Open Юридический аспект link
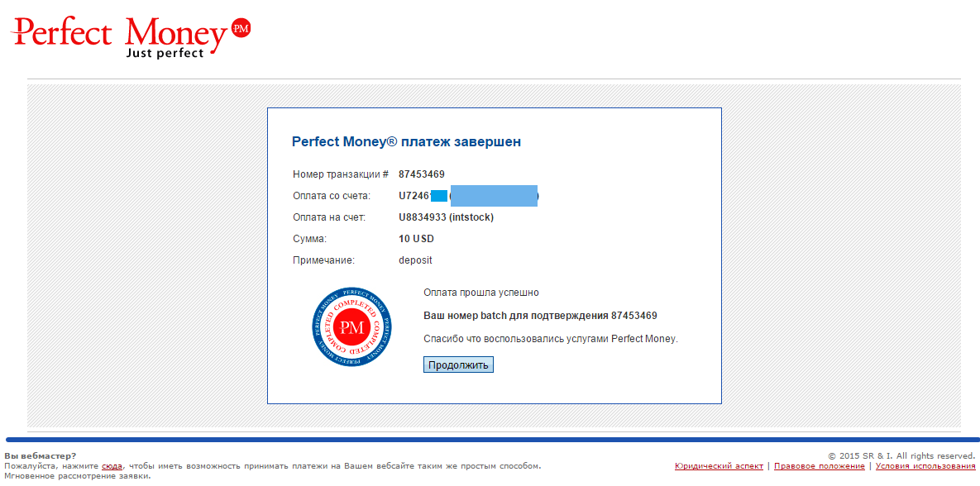Screen dimensions: 980x486 tap(719, 466)
